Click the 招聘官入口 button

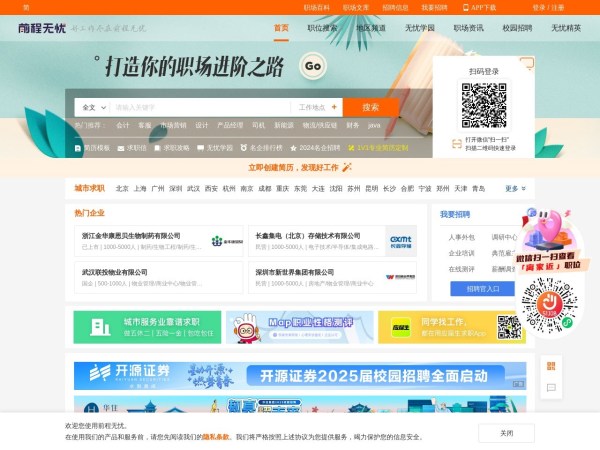point(483,289)
